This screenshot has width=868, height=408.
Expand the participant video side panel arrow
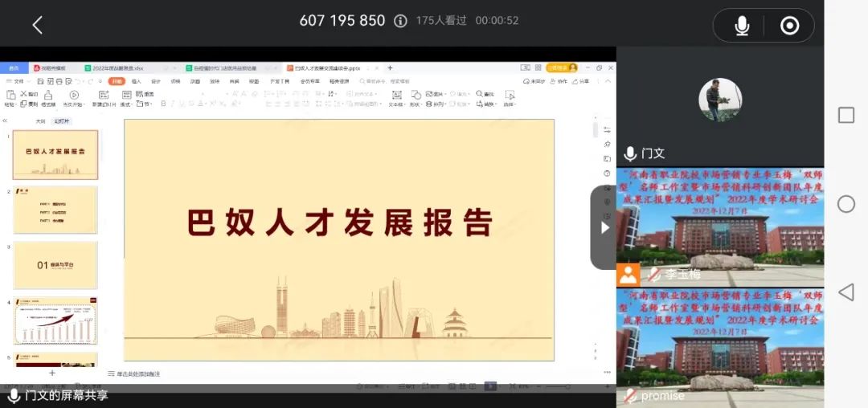click(x=604, y=227)
